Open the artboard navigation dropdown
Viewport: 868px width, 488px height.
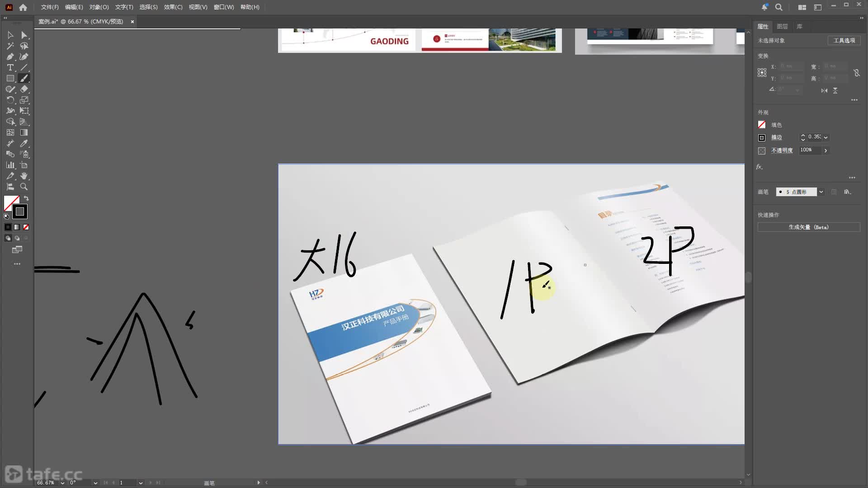[x=141, y=483]
